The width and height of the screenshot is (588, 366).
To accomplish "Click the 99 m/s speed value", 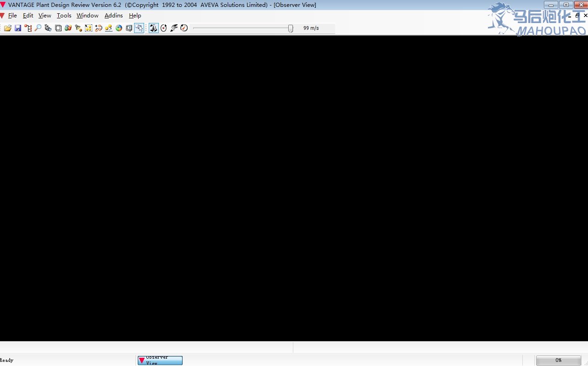I will 311,28.
